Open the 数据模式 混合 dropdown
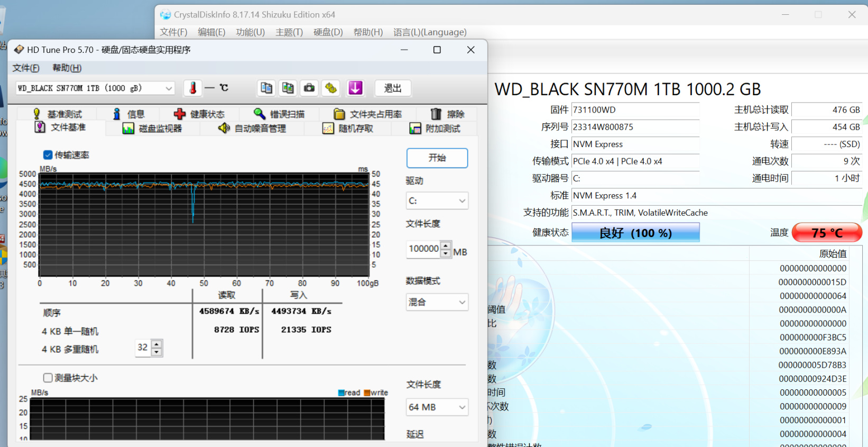Viewport: 868px width, 447px height. coord(437,302)
